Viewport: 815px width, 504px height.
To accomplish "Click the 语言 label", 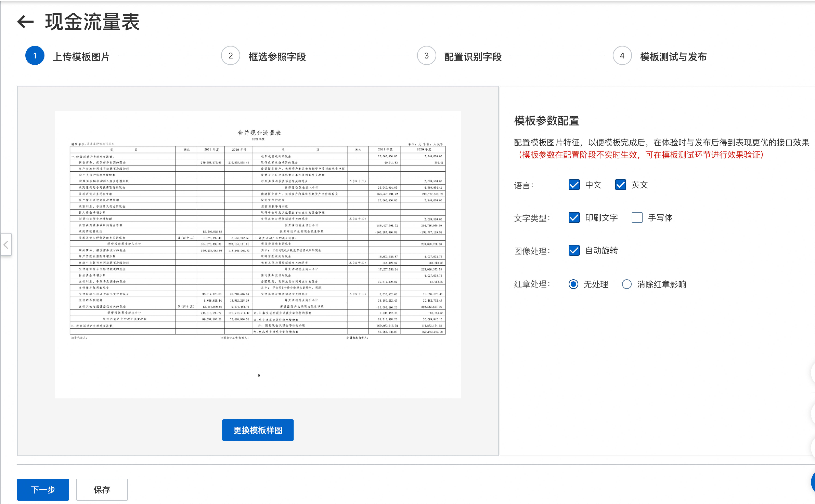I will [x=524, y=185].
